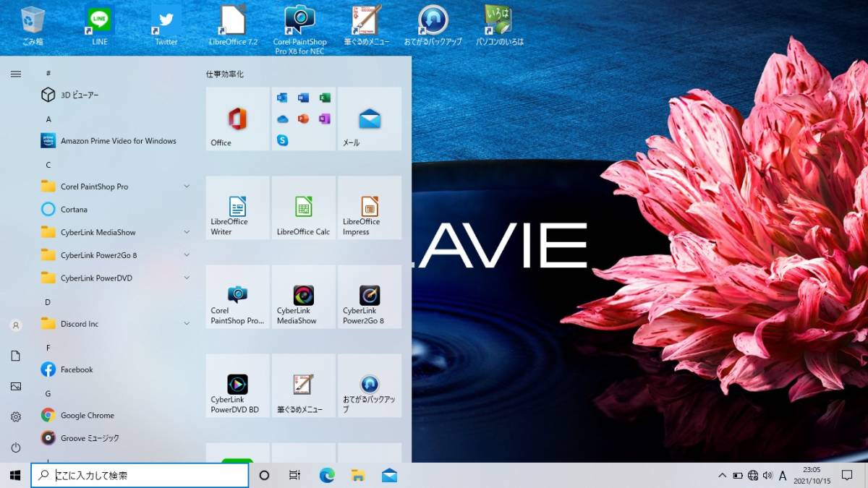Open Corel PaintShop Pro tile
This screenshot has width=868, height=488.
(x=237, y=296)
